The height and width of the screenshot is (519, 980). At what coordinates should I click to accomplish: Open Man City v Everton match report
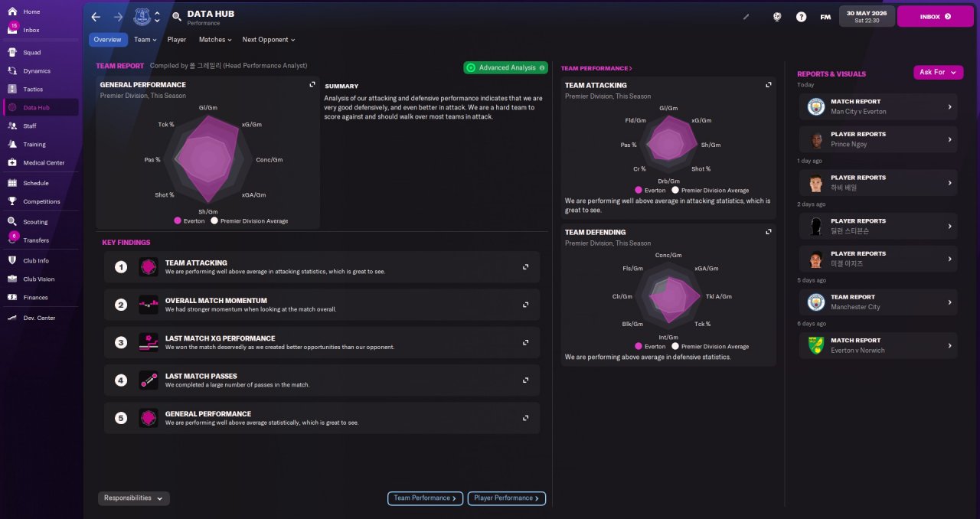[x=878, y=106]
